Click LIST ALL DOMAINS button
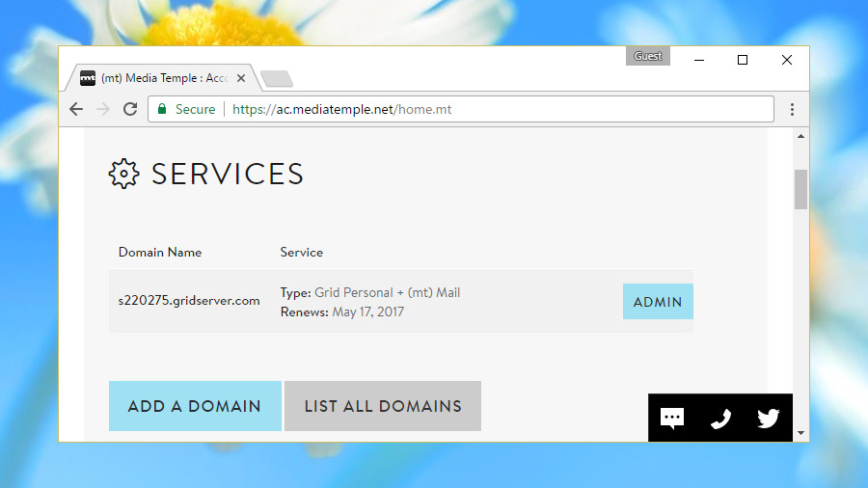The width and height of the screenshot is (868, 488). [383, 406]
